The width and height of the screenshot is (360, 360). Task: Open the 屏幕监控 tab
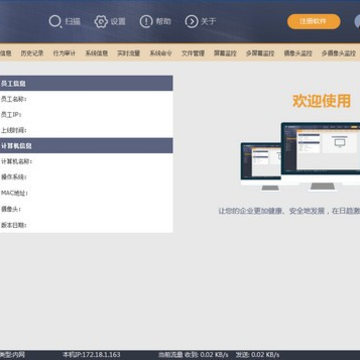coord(225,53)
